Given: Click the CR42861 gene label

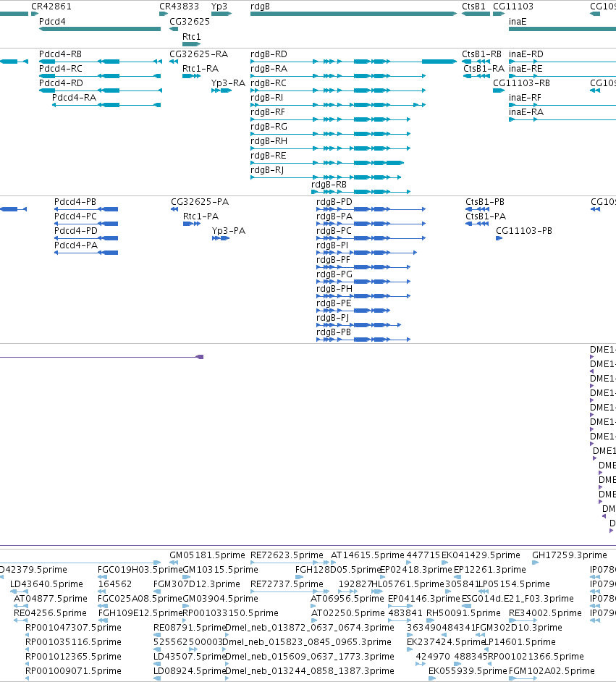Looking at the screenshot, I should [51, 7].
